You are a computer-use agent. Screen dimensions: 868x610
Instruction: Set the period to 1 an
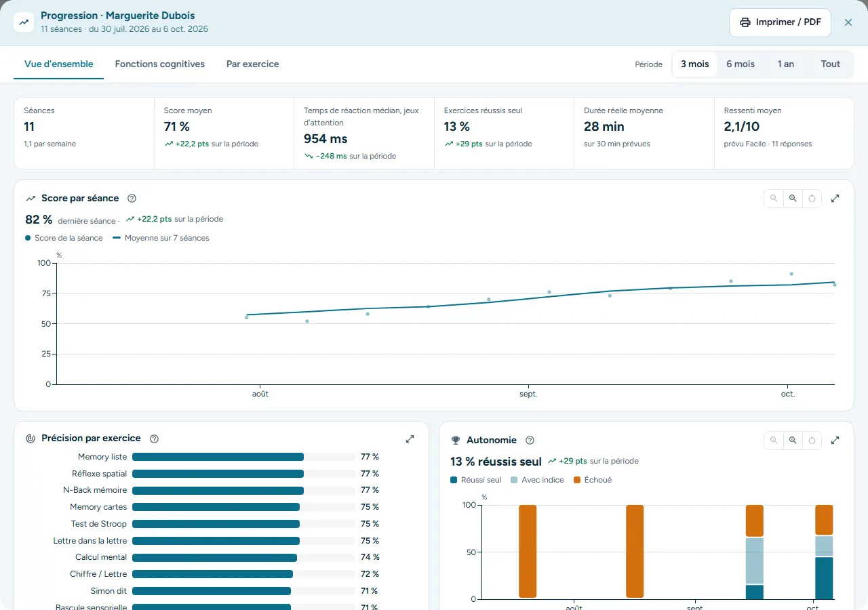tap(786, 64)
